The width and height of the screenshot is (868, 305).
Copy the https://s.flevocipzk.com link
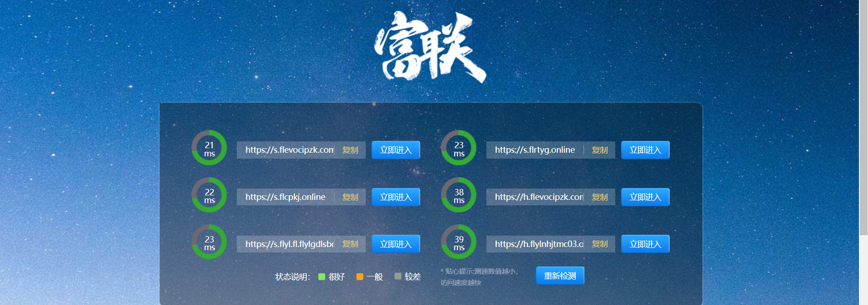click(350, 150)
